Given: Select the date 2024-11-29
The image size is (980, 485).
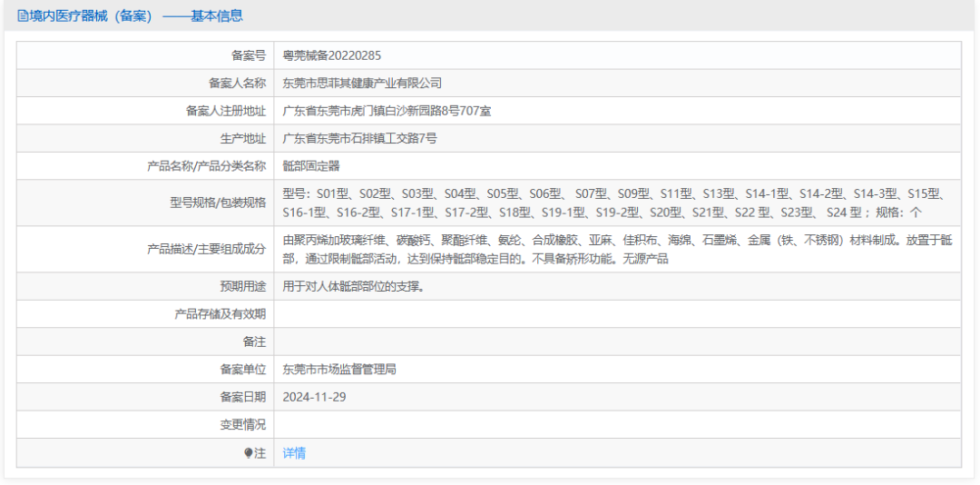Looking at the screenshot, I should [x=314, y=398].
